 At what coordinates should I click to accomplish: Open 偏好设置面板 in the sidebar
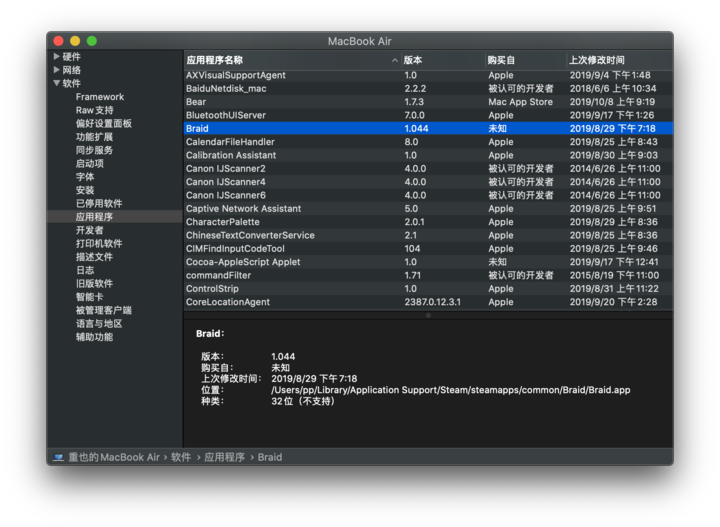[x=104, y=123]
